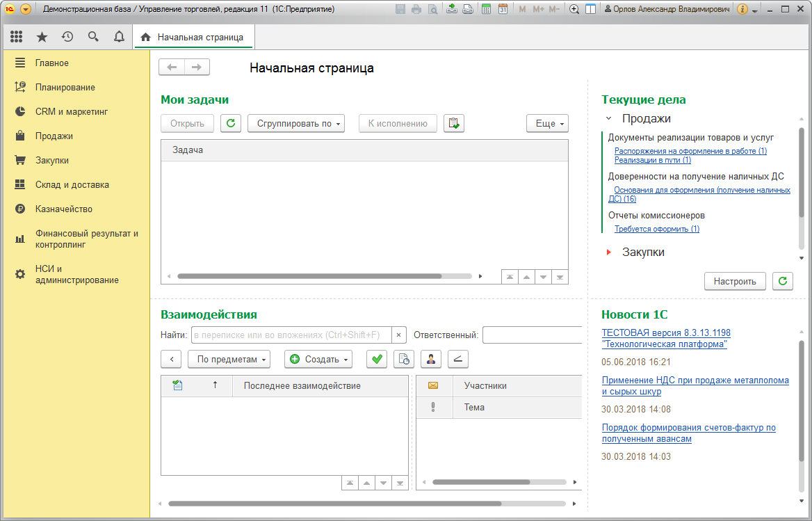The height and width of the screenshot is (521, 812).
Task: Open the Еще dropdown menu
Action: [547, 123]
